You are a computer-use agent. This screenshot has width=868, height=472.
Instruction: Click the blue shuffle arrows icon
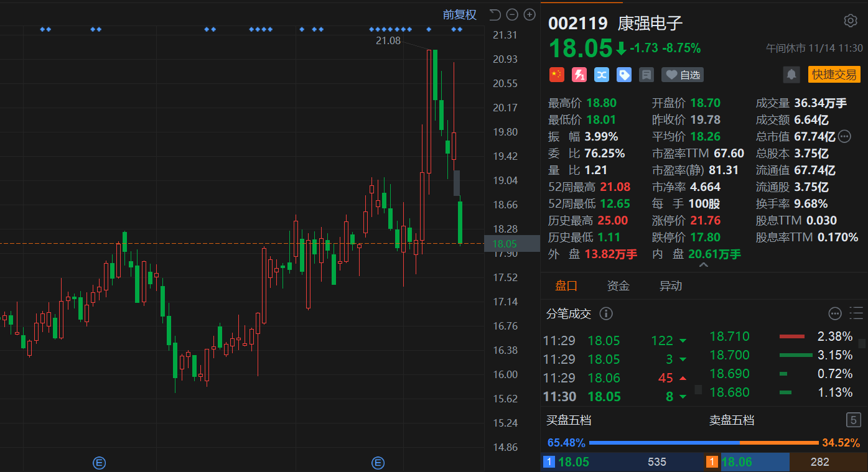tap(602, 75)
